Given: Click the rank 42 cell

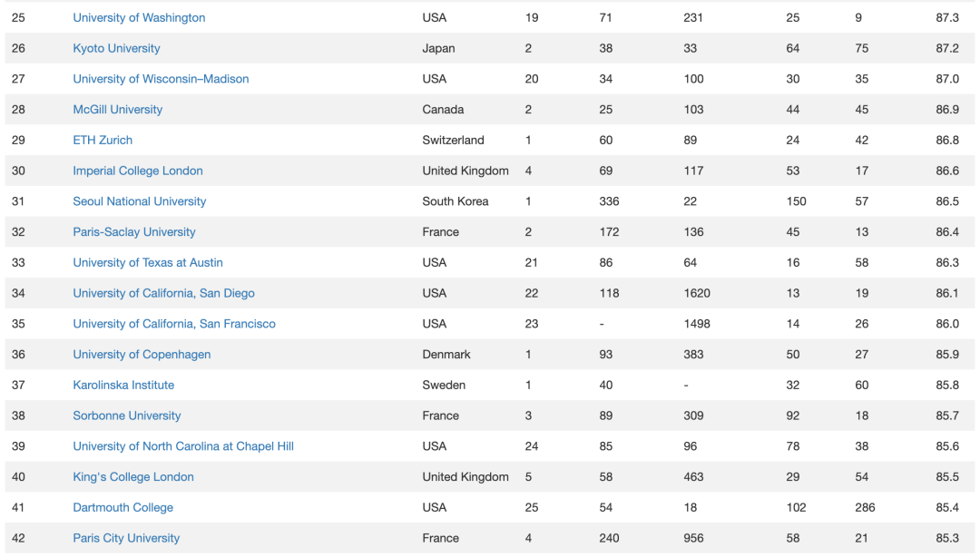Looking at the screenshot, I should (x=19, y=538).
